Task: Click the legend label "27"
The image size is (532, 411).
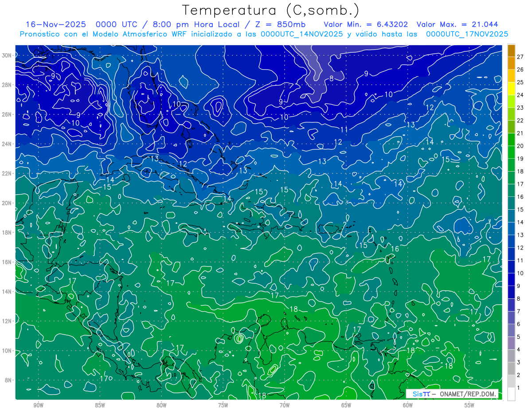Action: point(520,57)
